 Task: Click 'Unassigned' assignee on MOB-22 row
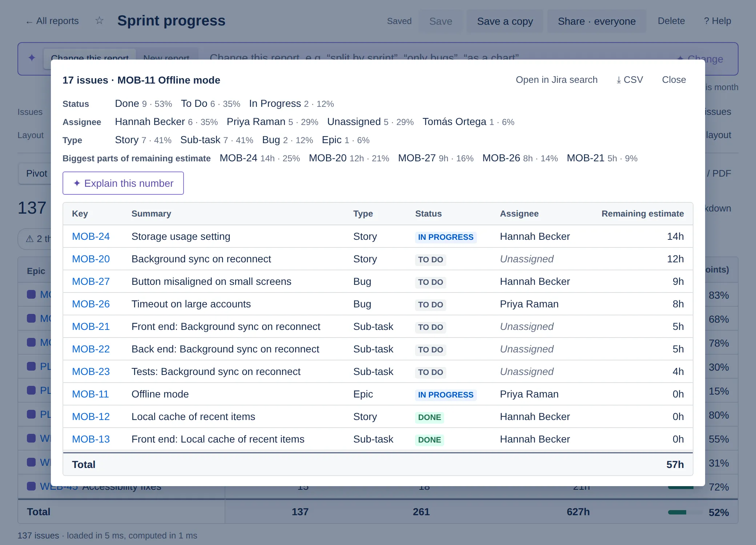pos(527,349)
